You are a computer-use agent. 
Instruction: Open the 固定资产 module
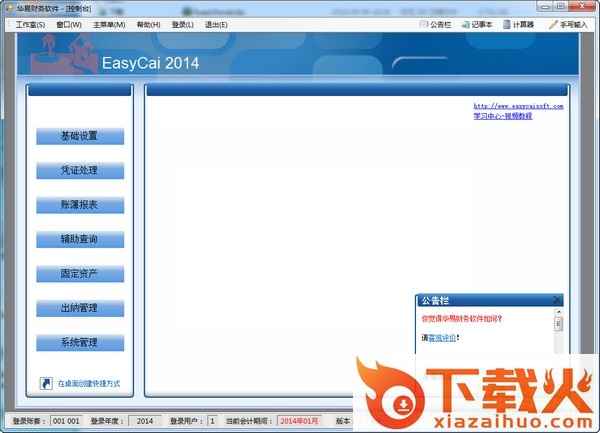80,274
